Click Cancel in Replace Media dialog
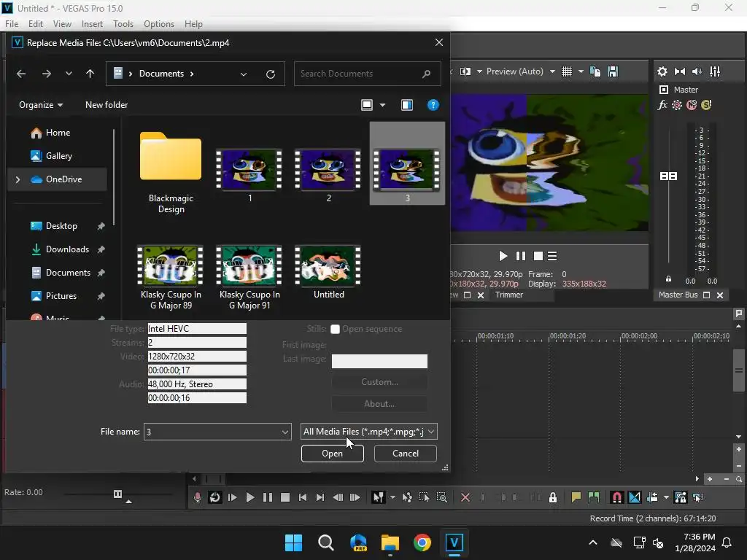The width and height of the screenshot is (747, 560). [x=406, y=454]
